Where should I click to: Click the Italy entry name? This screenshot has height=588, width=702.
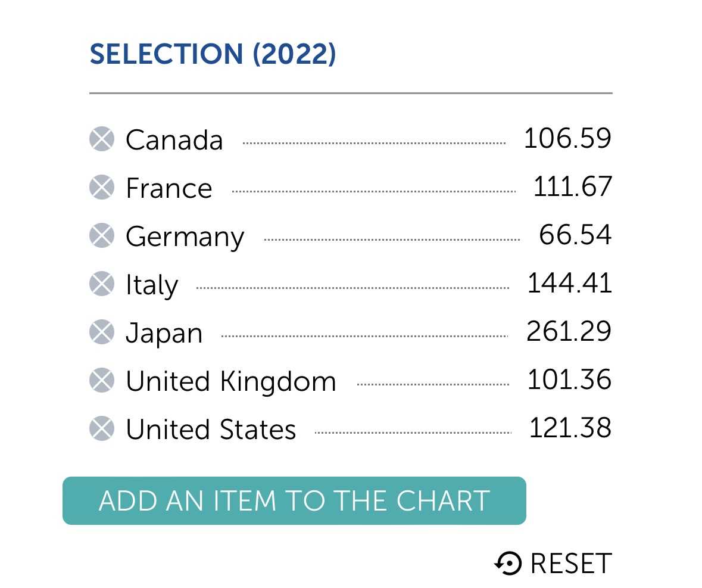(152, 285)
